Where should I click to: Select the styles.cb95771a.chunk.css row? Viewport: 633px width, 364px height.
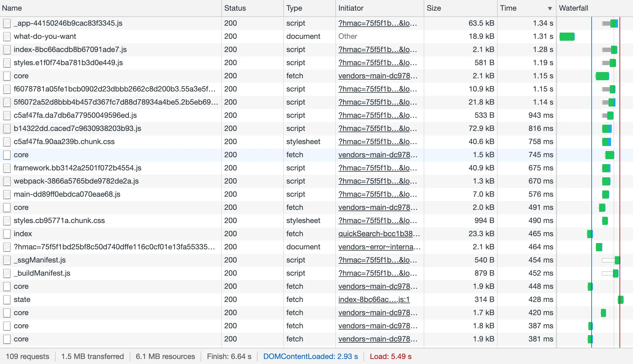click(x=59, y=221)
